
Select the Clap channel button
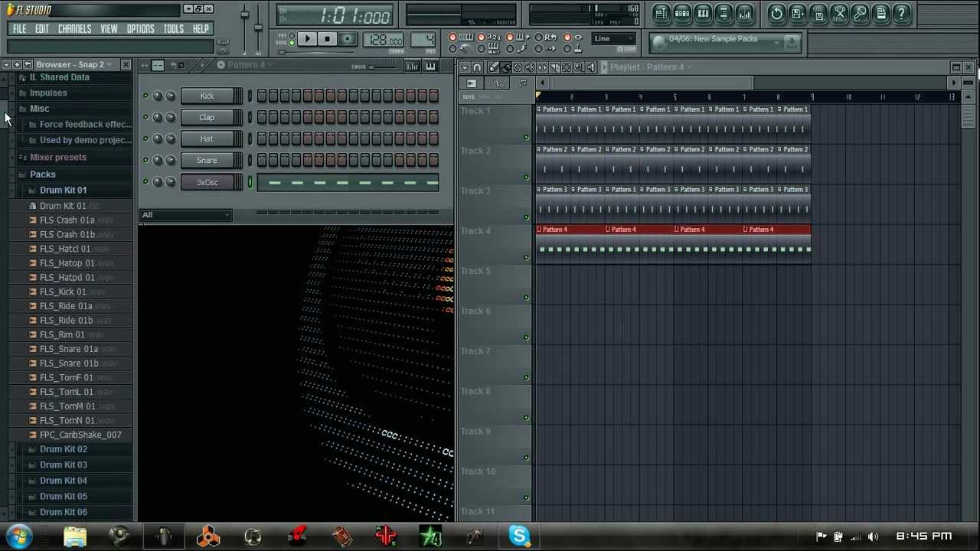(x=207, y=118)
